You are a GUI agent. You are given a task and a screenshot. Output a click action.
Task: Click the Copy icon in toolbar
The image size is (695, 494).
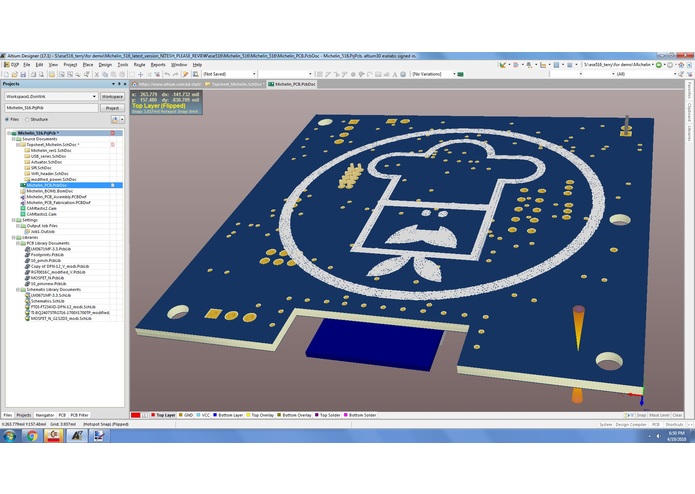pos(105,74)
